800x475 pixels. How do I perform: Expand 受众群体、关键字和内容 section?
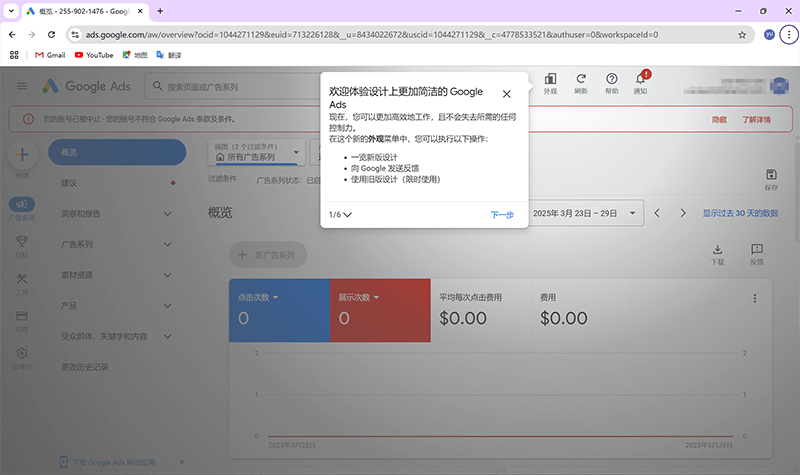point(167,336)
